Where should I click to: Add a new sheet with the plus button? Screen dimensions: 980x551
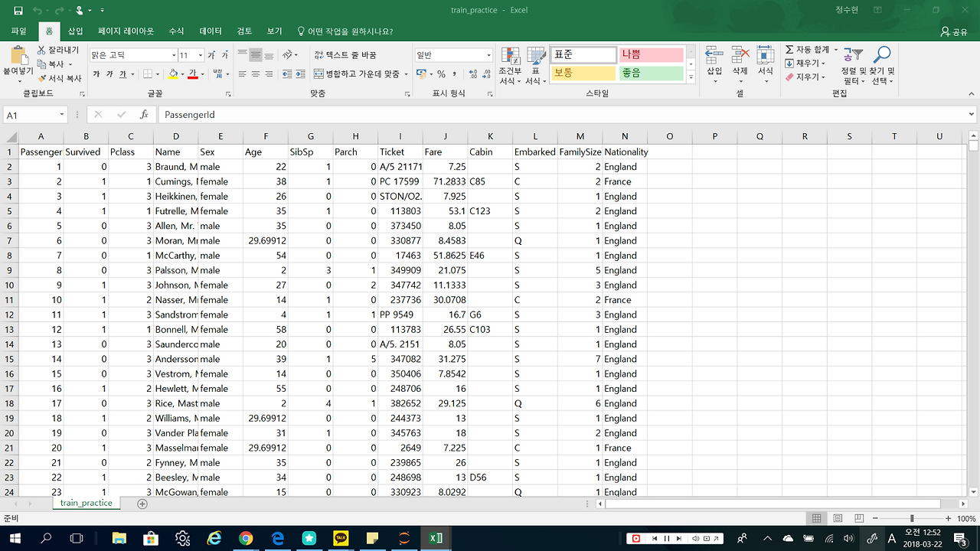(x=142, y=504)
